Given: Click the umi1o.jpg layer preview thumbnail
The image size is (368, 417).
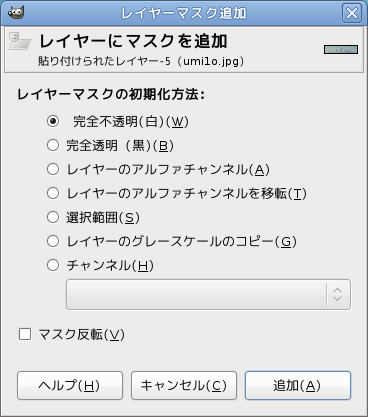Looking at the screenshot, I should 341,50.
